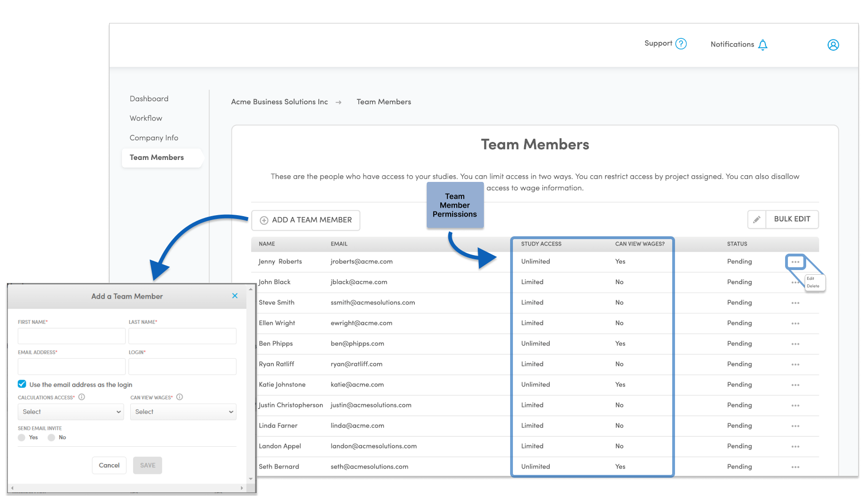Select Edit from the row context menu

pos(811,278)
